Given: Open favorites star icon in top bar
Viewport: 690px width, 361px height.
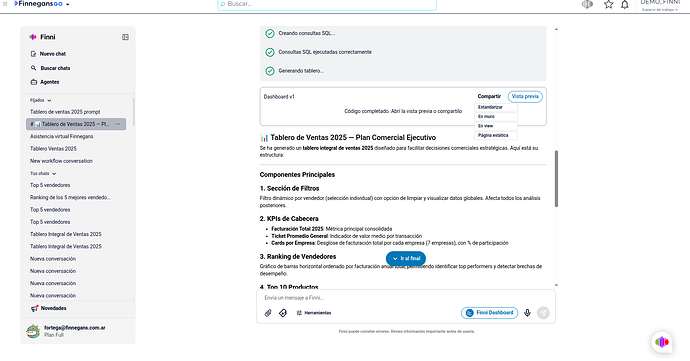Looking at the screenshot, I should (609, 4).
